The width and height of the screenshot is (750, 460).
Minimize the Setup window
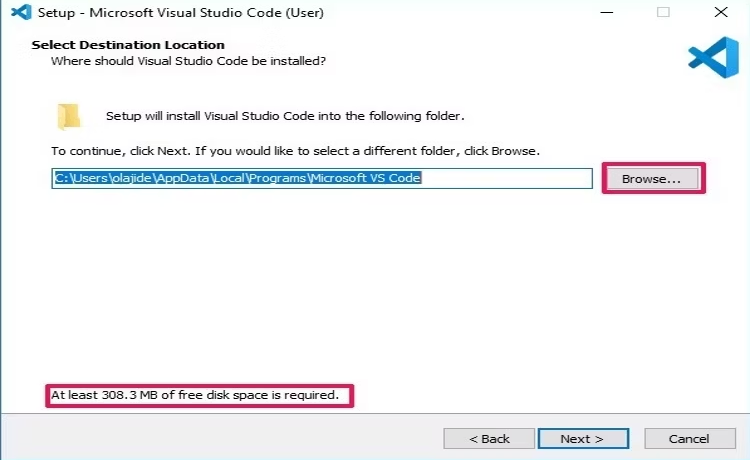[607, 12]
